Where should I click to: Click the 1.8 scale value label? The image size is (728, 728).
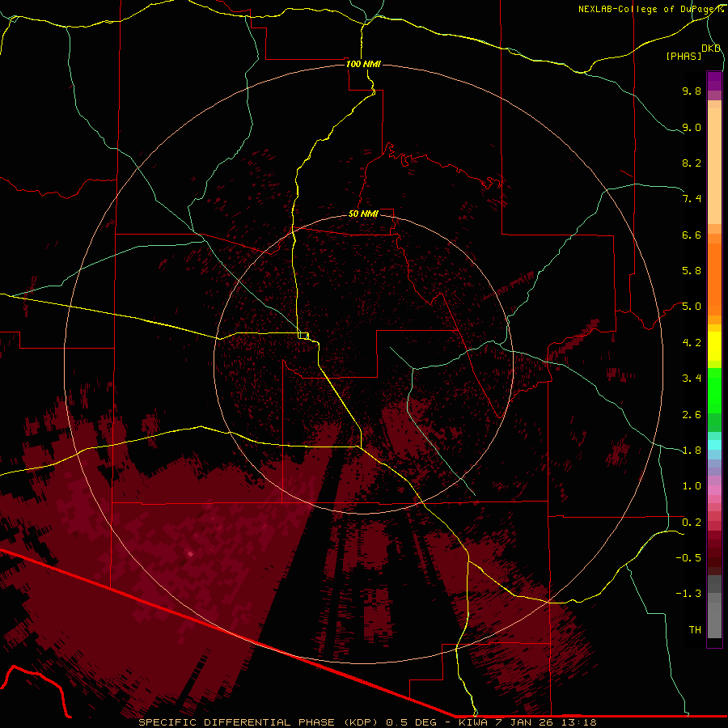click(x=692, y=451)
